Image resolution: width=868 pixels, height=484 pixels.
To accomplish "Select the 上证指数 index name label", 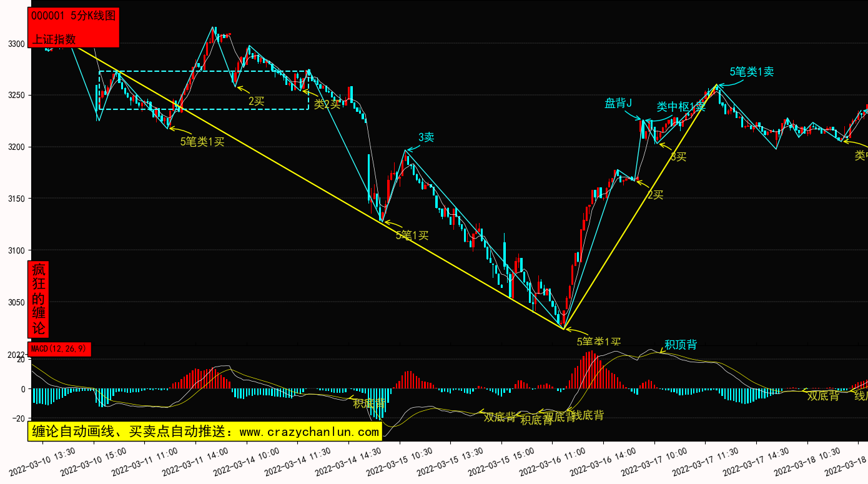I will [x=54, y=39].
